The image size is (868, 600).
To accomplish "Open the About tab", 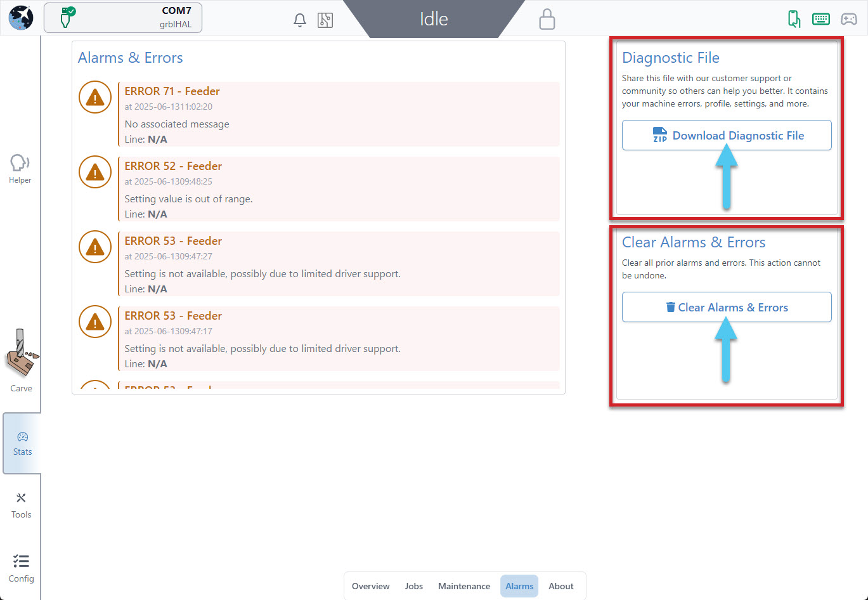I will [x=561, y=586].
